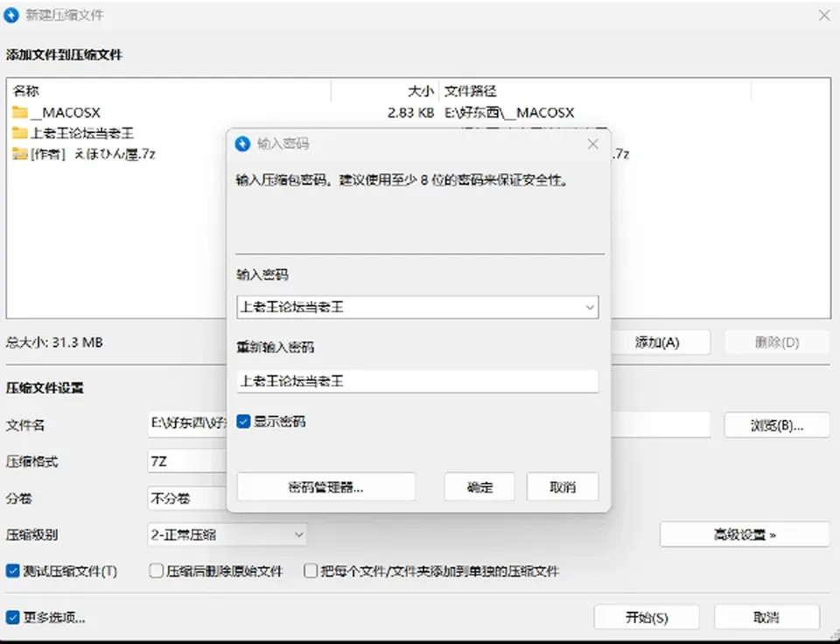Viewport: 840px width, 644px height.
Task: Click the 7z archive icon in file list
Action: pyautogui.click(x=20, y=154)
